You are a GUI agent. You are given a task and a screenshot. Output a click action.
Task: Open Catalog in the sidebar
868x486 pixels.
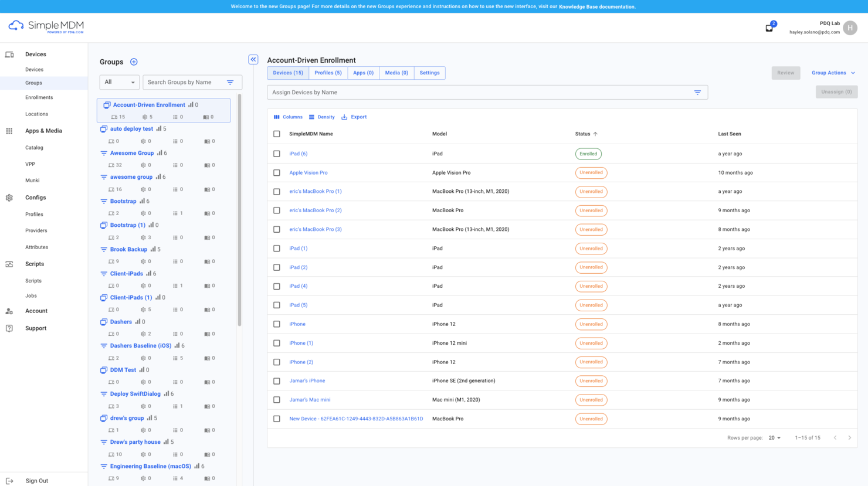(x=34, y=148)
